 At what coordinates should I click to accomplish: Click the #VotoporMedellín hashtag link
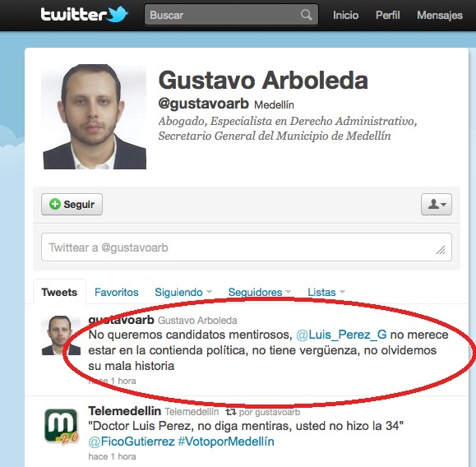[x=226, y=442]
